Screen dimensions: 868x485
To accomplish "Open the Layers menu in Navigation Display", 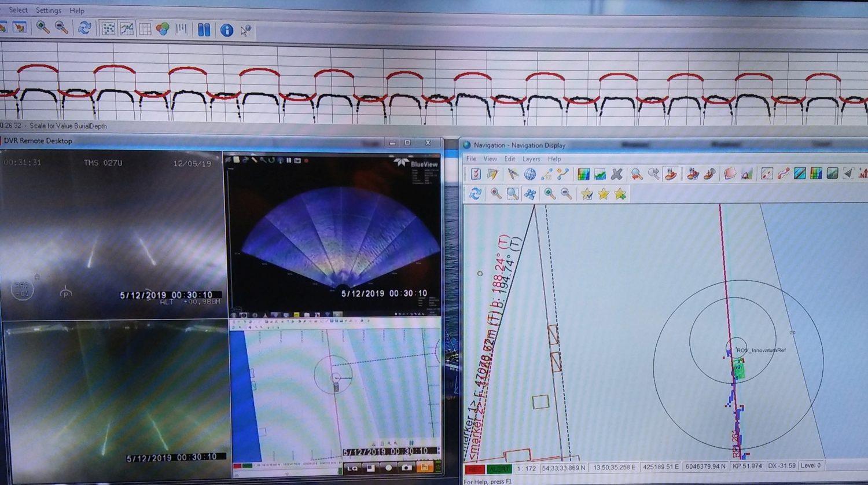I will pos(531,159).
